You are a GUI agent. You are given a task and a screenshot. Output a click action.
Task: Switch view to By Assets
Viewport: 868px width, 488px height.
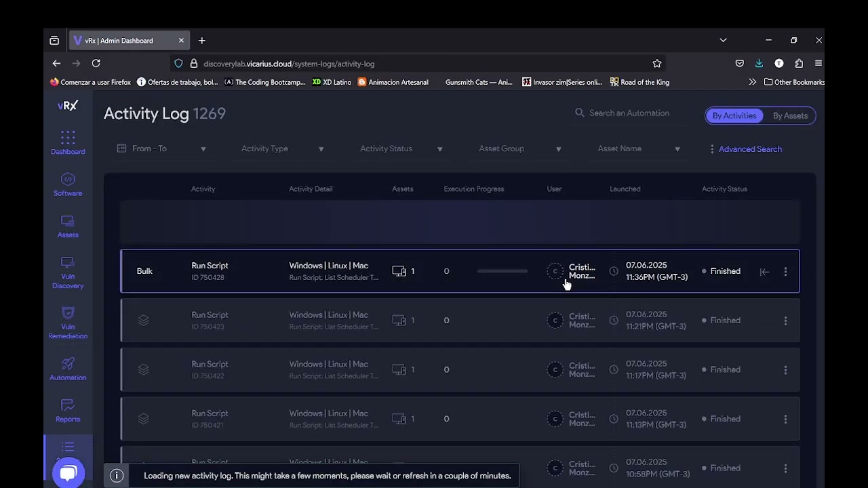[790, 116]
